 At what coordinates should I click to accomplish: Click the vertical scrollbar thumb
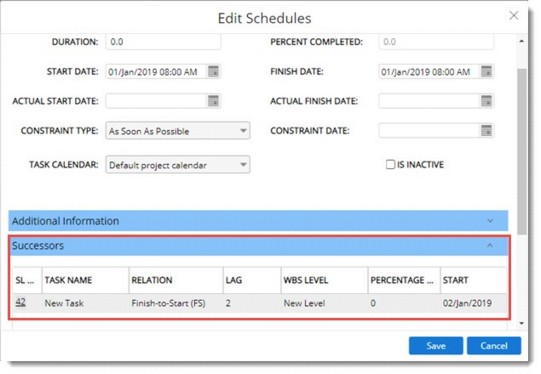[522, 152]
